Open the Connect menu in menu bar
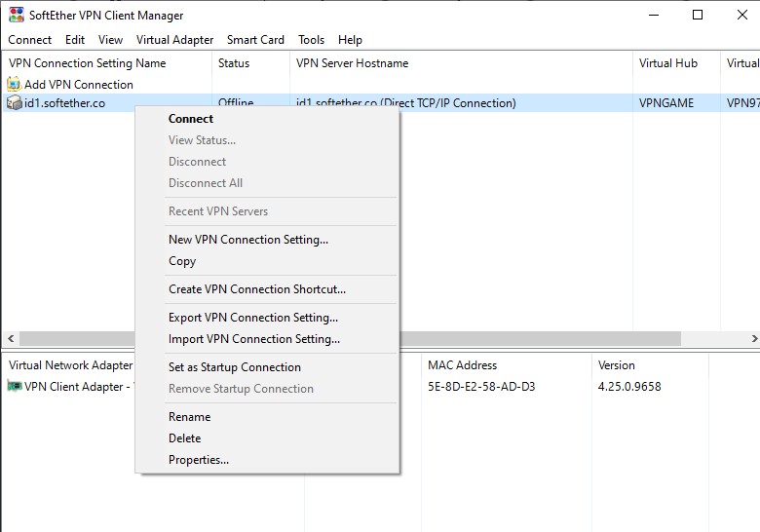Screen dimensions: 760x532 coord(29,40)
